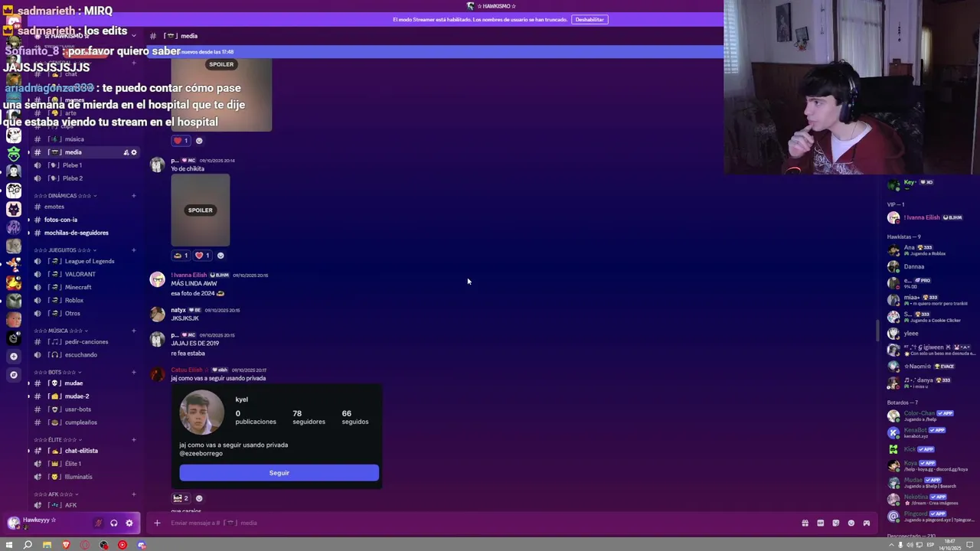980x551 pixels.
Task: Open Brave browser from the taskbar
Action: pos(66,545)
